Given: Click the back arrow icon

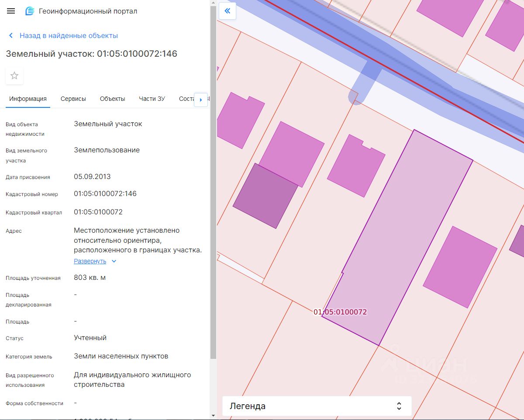Looking at the screenshot, I should coord(11,35).
